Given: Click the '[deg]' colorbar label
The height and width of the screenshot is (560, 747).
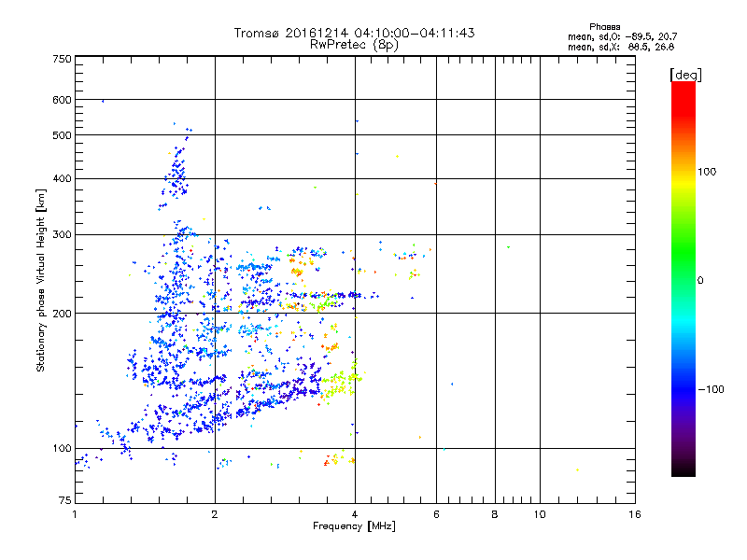Looking at the screenshot, I should [x=685, y=75].
